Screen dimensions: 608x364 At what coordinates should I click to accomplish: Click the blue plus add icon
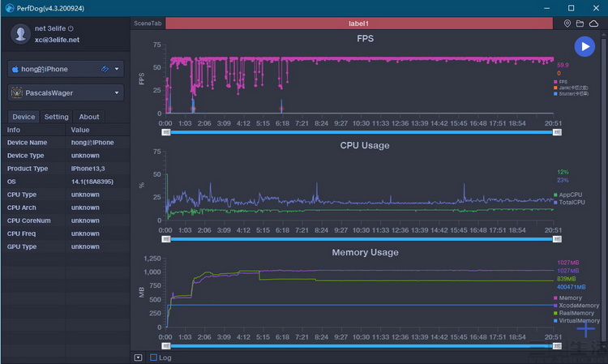585,329
